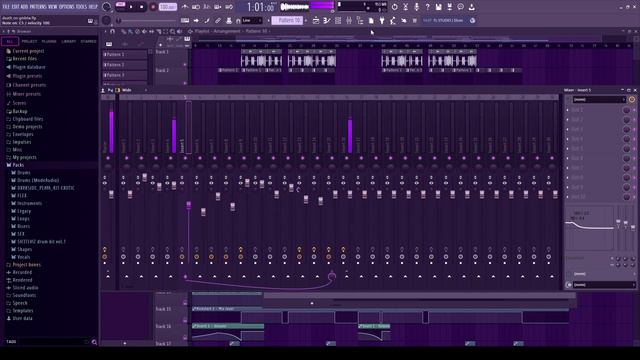
Task: Open the undo history icon
Action: [394, 7]
